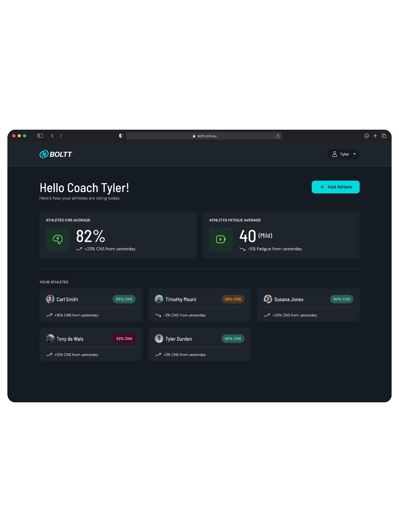The image size is (399, 532).
Task: Click the browser forward arrow
Action: coord(61,136)
